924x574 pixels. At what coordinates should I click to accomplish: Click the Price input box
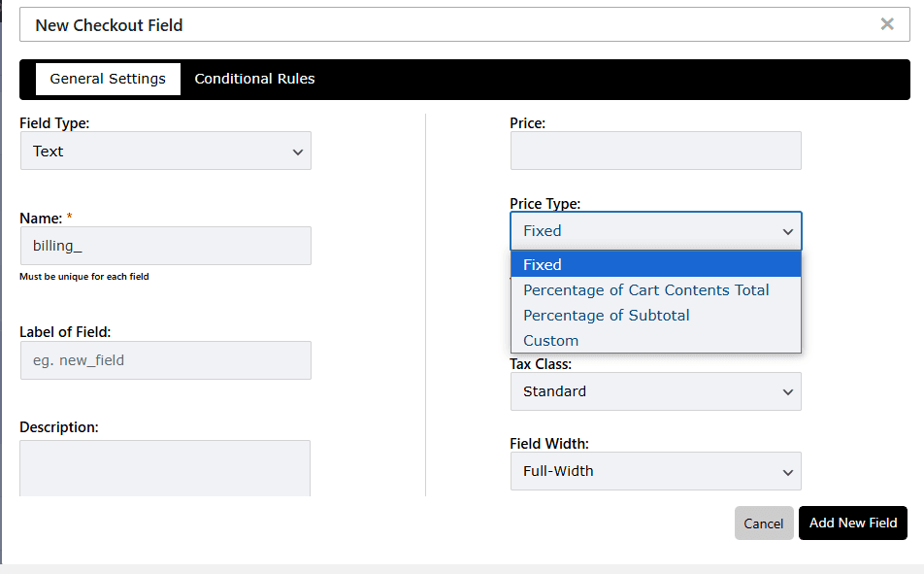pos(656,151)
